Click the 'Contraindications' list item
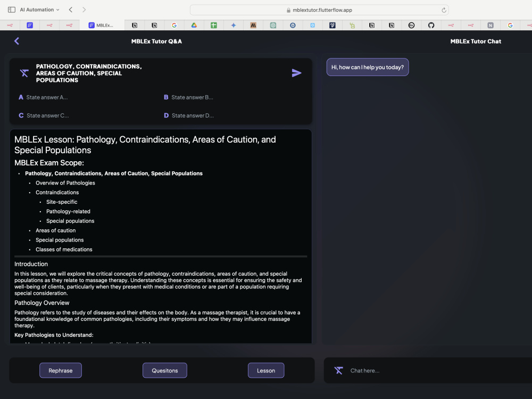 tap(57, 193)
